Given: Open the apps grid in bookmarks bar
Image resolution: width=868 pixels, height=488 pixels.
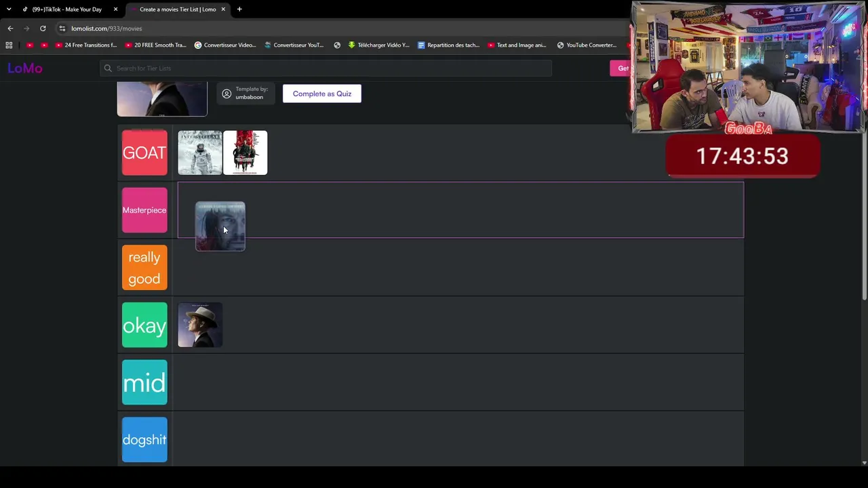Looking at the screenshot, I should click(x=9, y=45).
